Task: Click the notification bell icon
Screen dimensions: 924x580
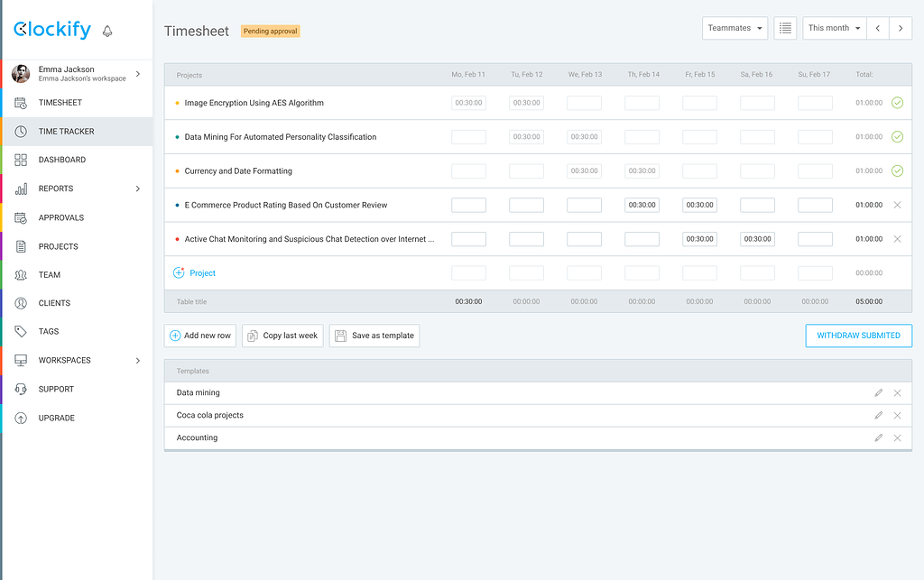Action: (107, 31)
